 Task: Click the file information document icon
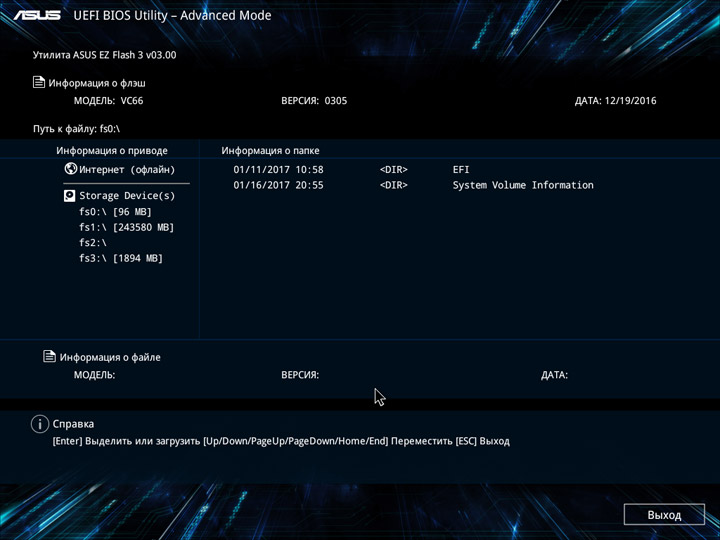[x=49, y=356]
